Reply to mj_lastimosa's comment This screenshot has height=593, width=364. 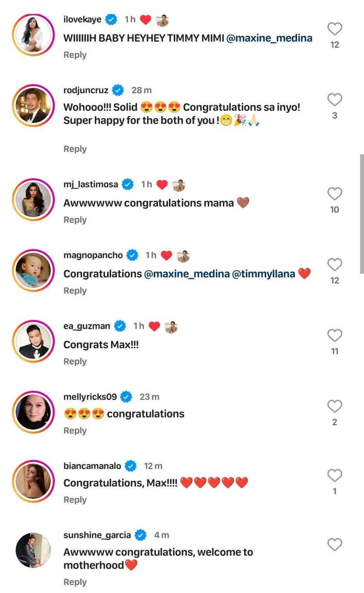tap(75, 220)
